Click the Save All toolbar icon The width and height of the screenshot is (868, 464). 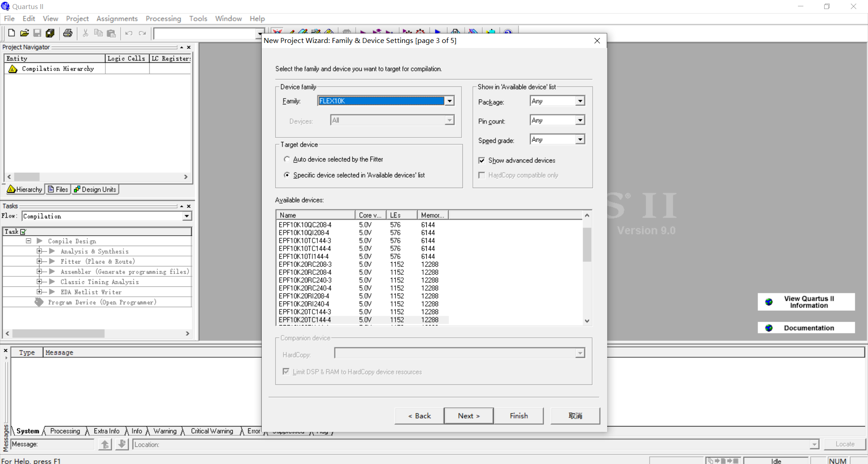pyautogui.click(x=50, y=33)
